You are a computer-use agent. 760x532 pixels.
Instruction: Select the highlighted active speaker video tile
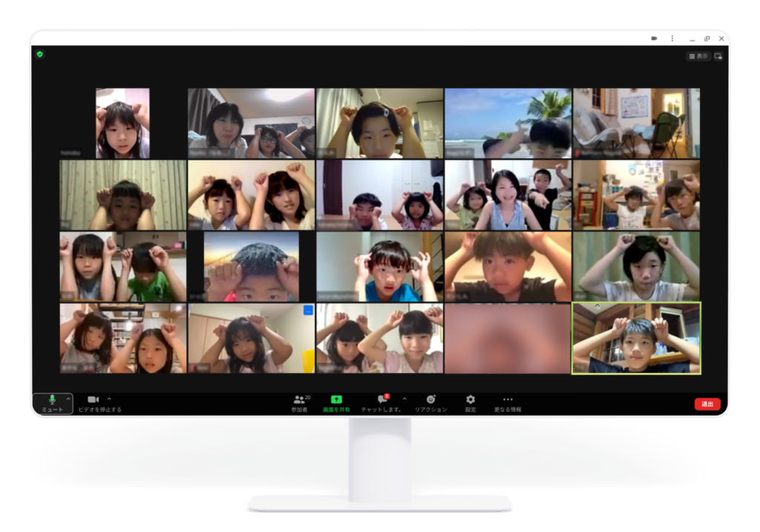[636, 338]
